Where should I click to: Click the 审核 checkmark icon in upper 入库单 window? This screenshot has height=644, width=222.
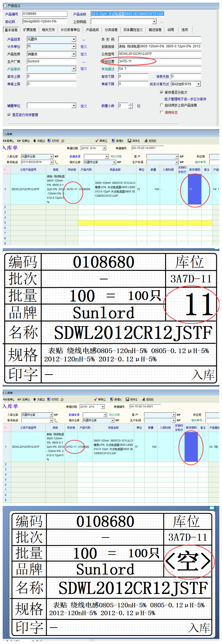(97, 141)
